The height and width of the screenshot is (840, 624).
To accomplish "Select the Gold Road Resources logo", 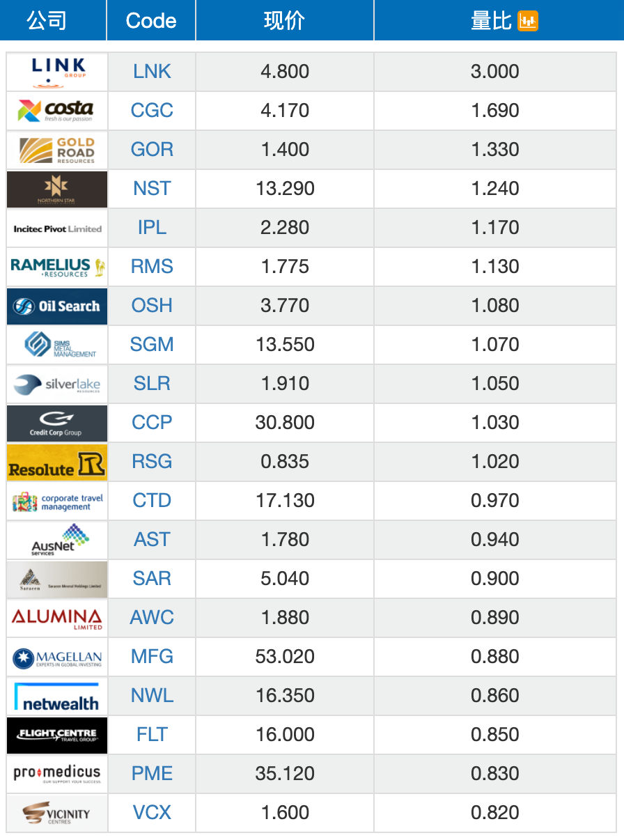I will (57, 150).
